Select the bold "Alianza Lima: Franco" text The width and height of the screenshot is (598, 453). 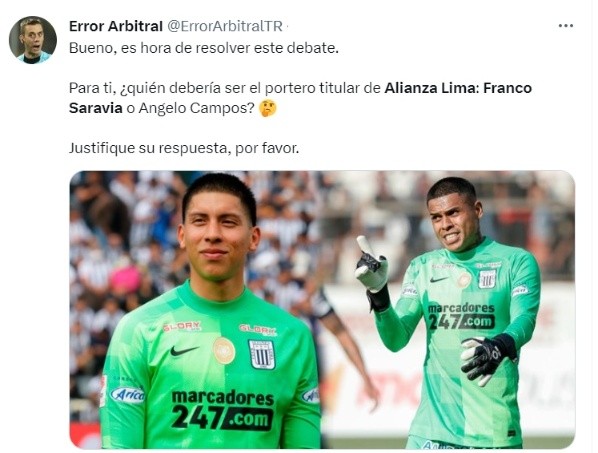[x=458, y=88]
